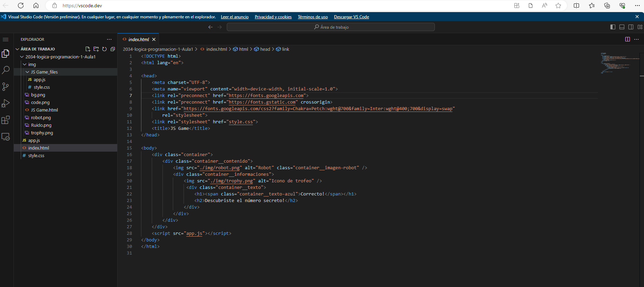Open the Run and Debug view
The width and height of the screenshot is (644, 287).
(6, 103)
